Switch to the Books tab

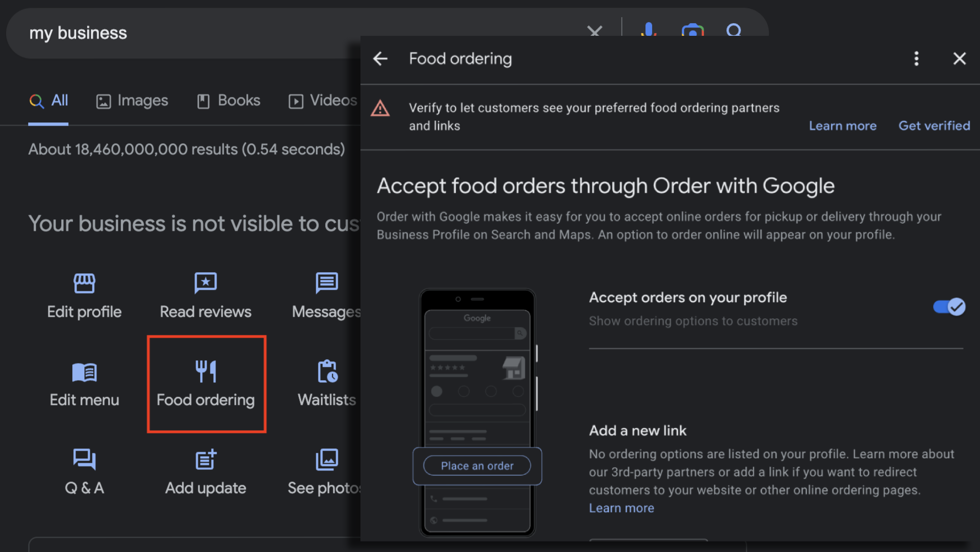[229, 101]
